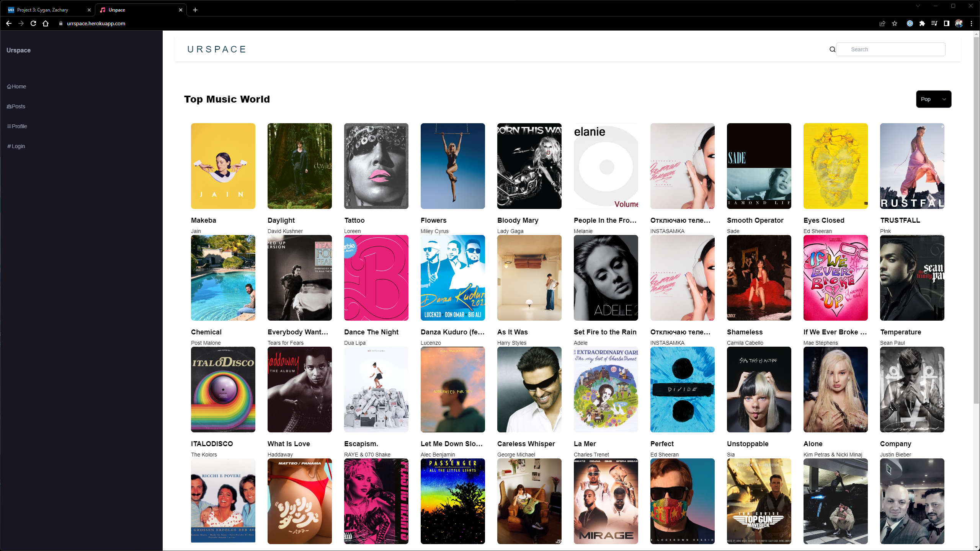Open the Temperature Sean Paul cover

coord(912,278)
